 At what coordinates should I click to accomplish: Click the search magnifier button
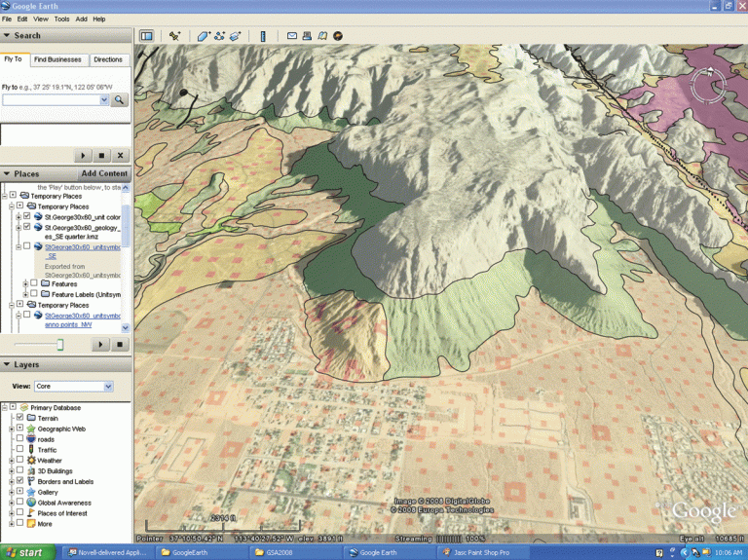point(119,99)
